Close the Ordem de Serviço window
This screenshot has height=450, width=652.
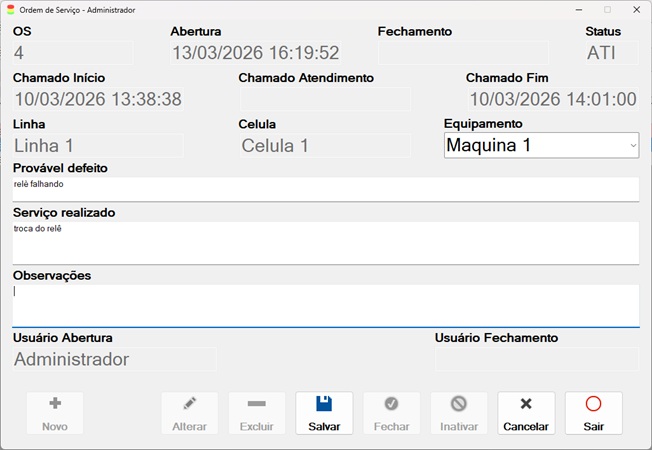pyautogui.click(x=637, y=10)
